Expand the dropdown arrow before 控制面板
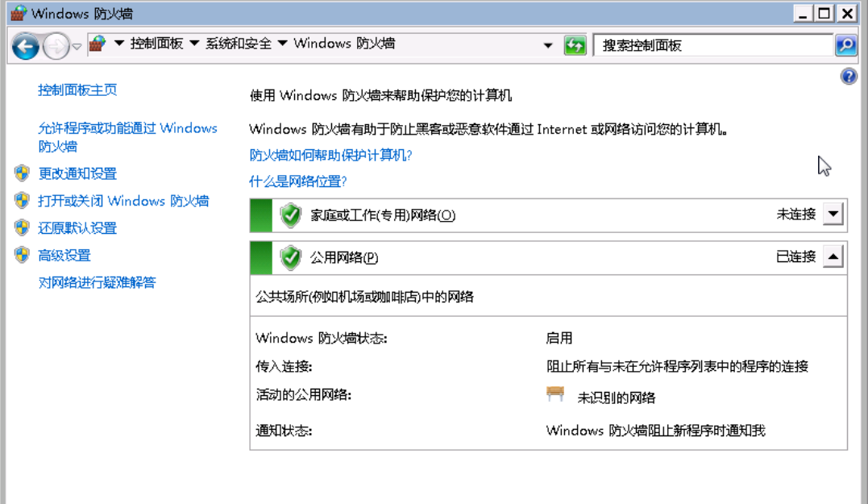The image size is (868, 504). 118,44
